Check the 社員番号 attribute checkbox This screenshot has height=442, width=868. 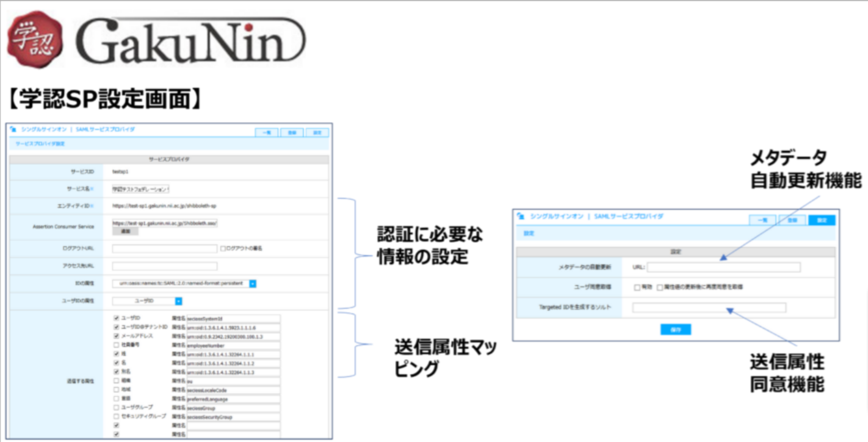pos(116,346)
